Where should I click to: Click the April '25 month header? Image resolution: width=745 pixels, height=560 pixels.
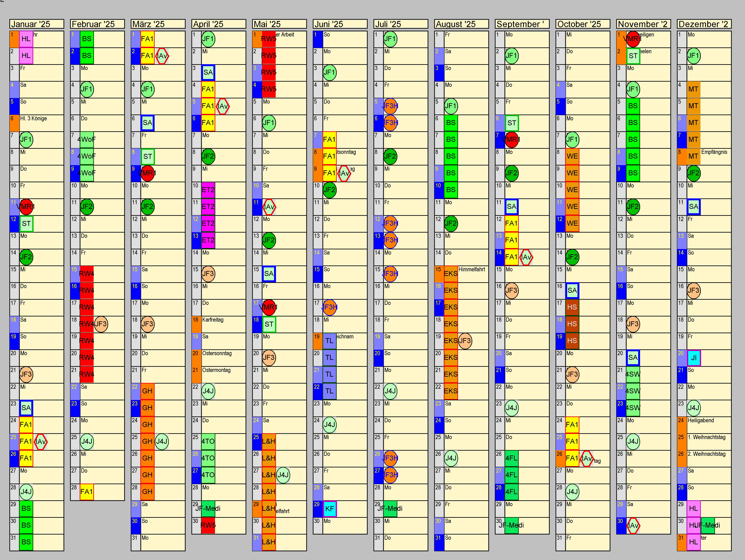(x=219, y=24)
